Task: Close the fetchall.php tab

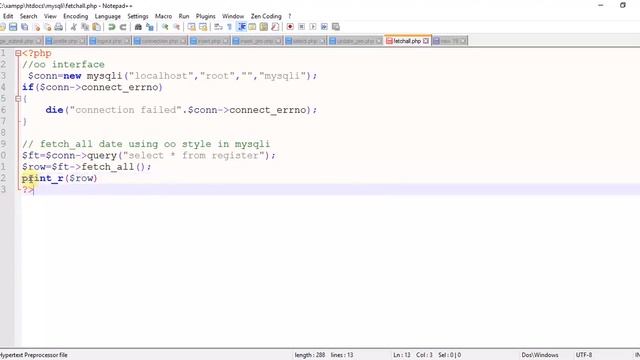Action: pyautogui.click(x=426, y=41)
